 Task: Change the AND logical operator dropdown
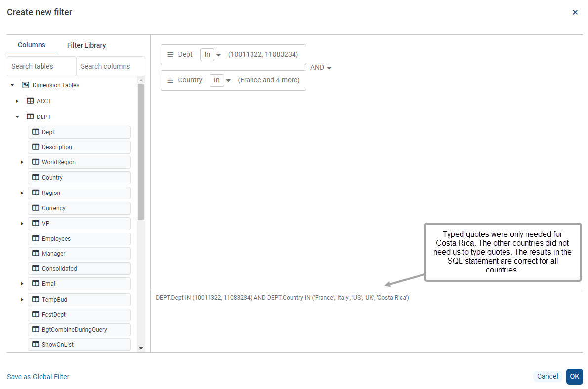[321, 68]
